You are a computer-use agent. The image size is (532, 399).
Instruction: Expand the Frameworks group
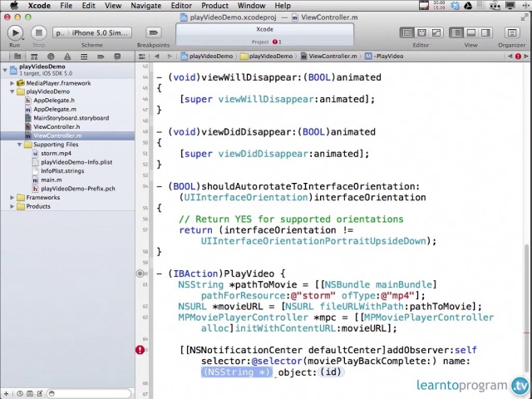(12, 198)
